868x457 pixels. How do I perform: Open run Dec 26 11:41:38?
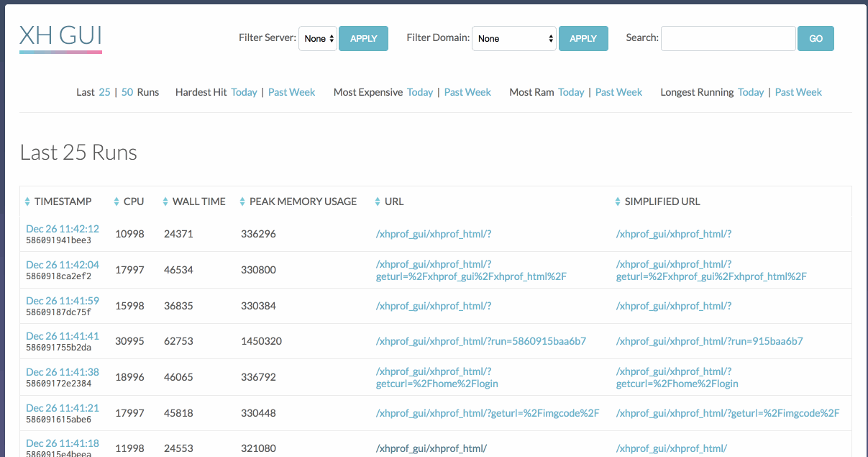(63, 372)
